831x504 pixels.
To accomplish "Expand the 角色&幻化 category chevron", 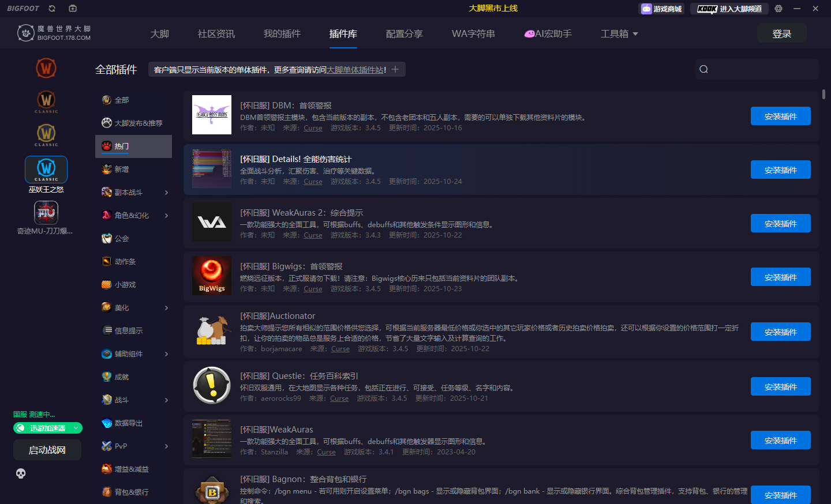I will click(x=166, y=216).
